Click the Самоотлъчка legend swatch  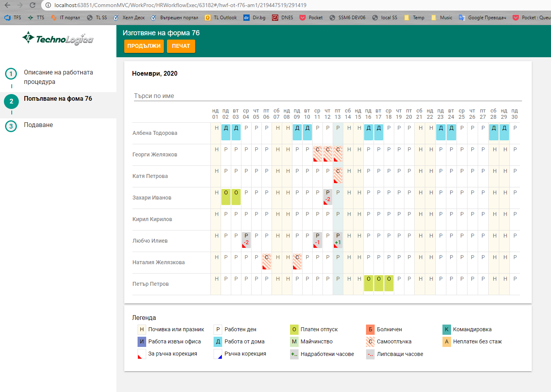[370, 341]
